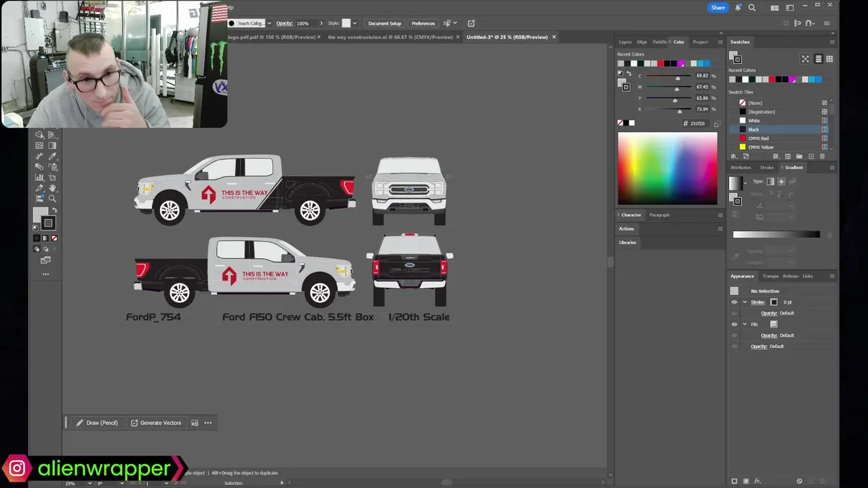Select the Hand tool
The width and height of the screenshot is (868, 488).
coord(52,188)
